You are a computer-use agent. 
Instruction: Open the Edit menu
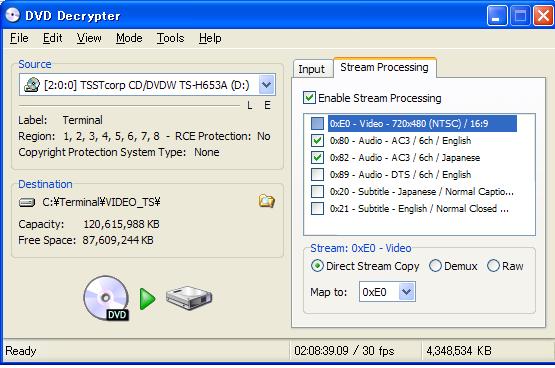pos(52,38)
